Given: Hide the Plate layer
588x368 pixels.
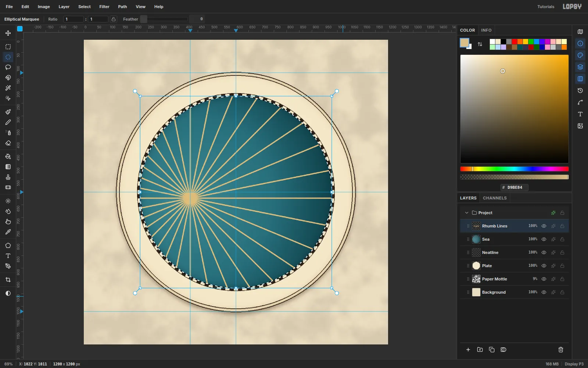Looking at the screenshot, I should click(x=544, y=266).
